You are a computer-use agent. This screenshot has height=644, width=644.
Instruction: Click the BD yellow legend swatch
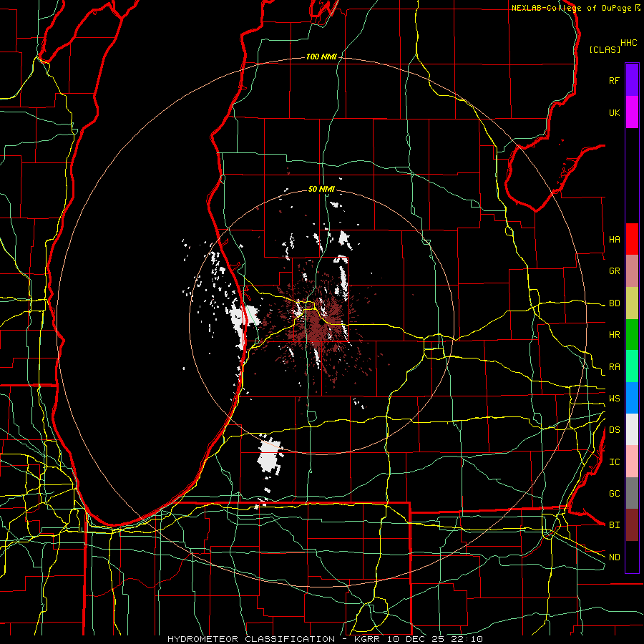tap(632, 303)
